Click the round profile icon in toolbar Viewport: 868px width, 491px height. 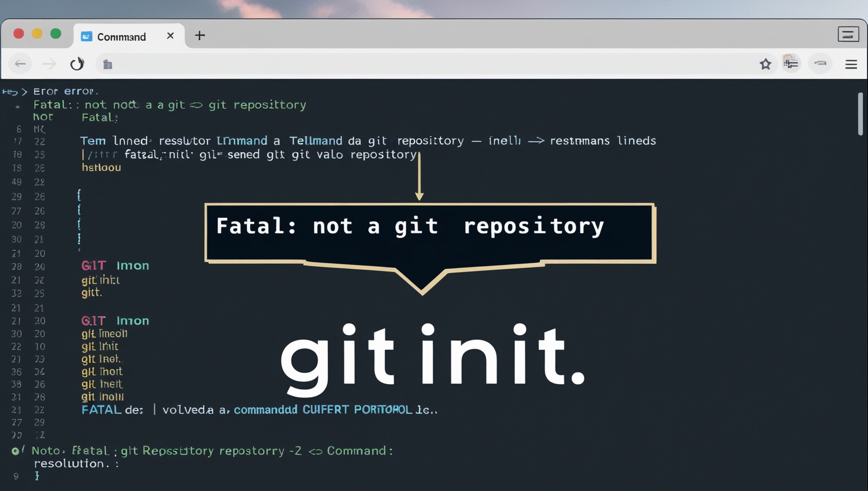[x=820, y=63]
